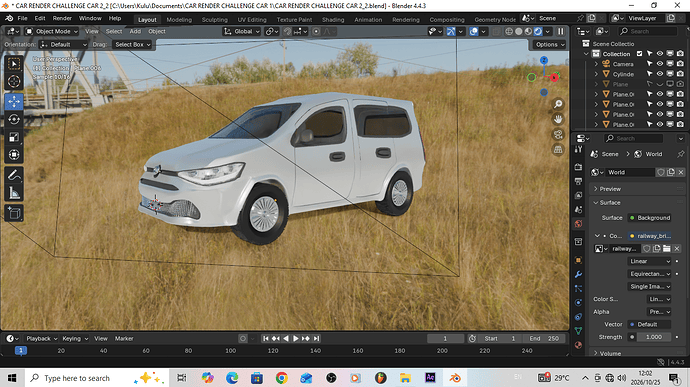Select the Select Box tool in toolbar
690x387 pixels.
(14, 64)
